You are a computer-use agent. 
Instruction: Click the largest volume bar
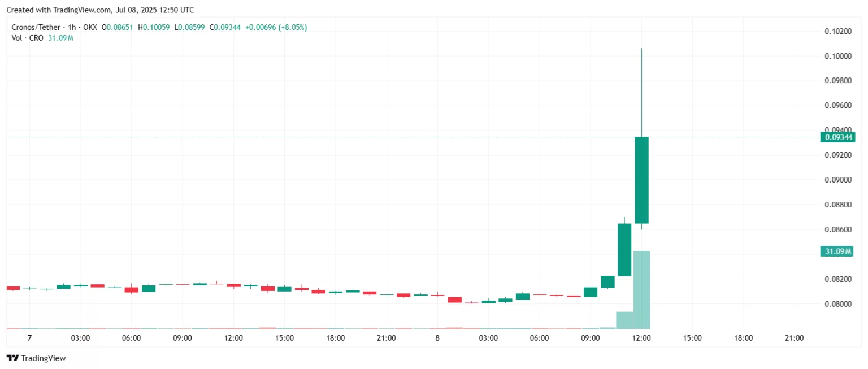641,289
